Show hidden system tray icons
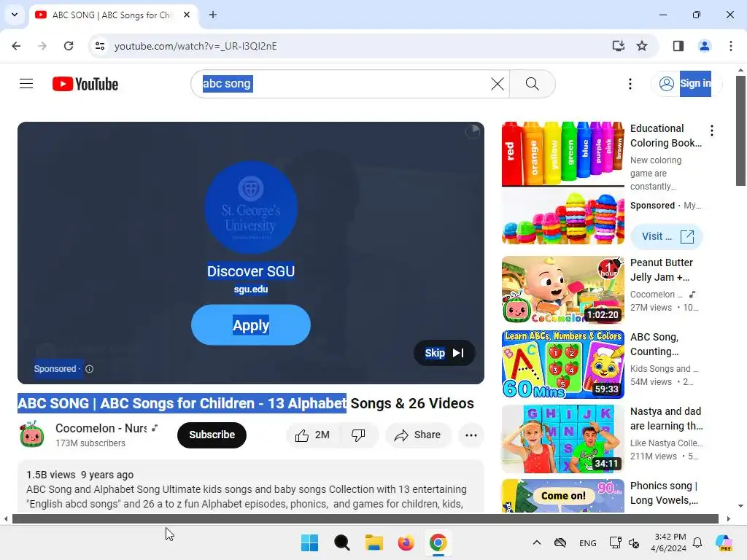Viewport: 747px width, 560px height. [x=536, y=542]
